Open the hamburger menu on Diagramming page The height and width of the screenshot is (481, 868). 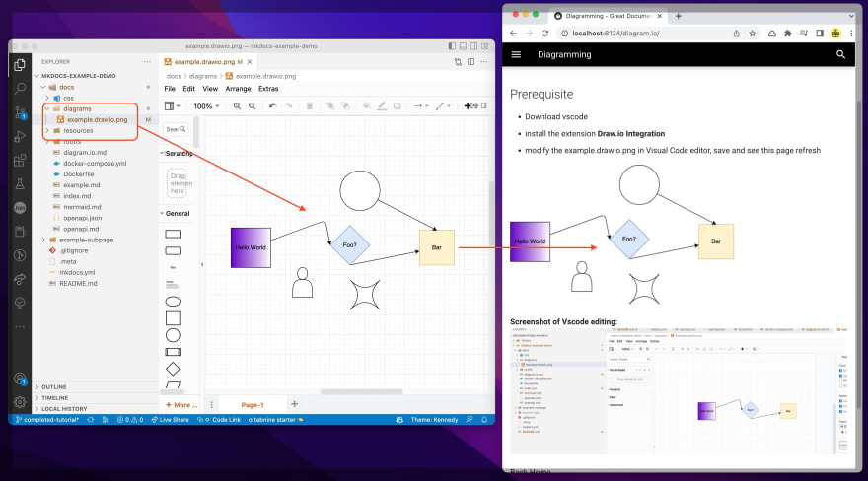point(516,55)
